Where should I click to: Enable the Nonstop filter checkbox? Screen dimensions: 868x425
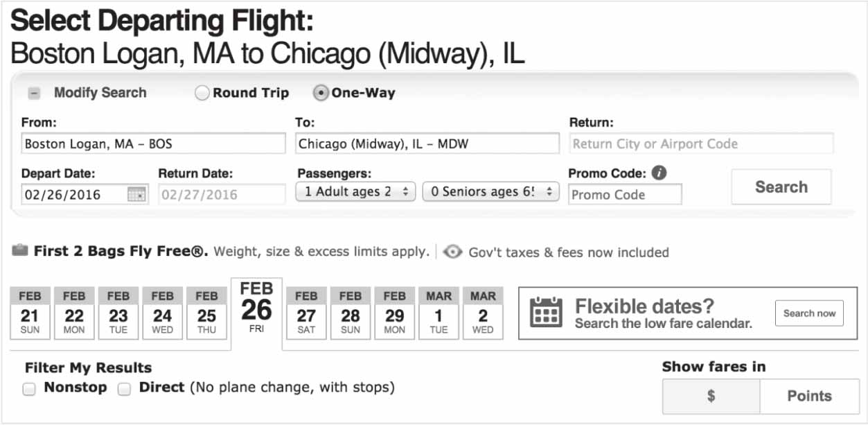[29, 389]
